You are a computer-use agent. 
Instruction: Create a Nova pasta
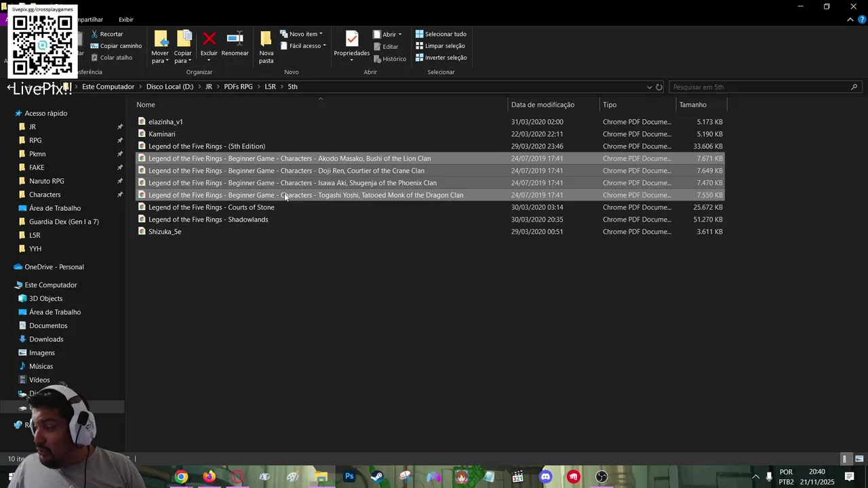[267, 47]
